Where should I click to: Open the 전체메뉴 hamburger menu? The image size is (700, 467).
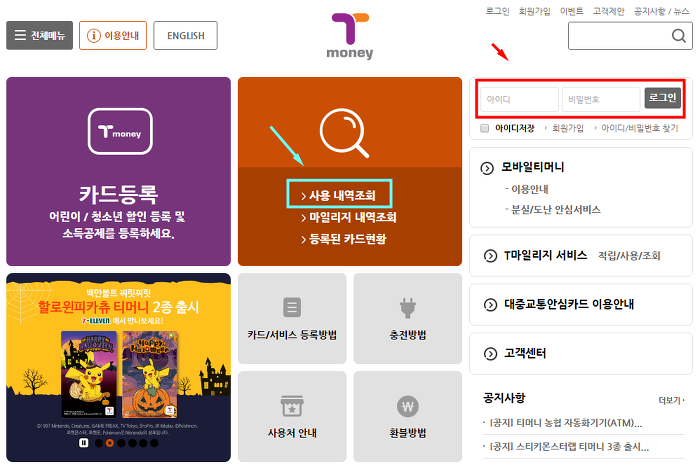pyautogui.click(x=39, y=35)
